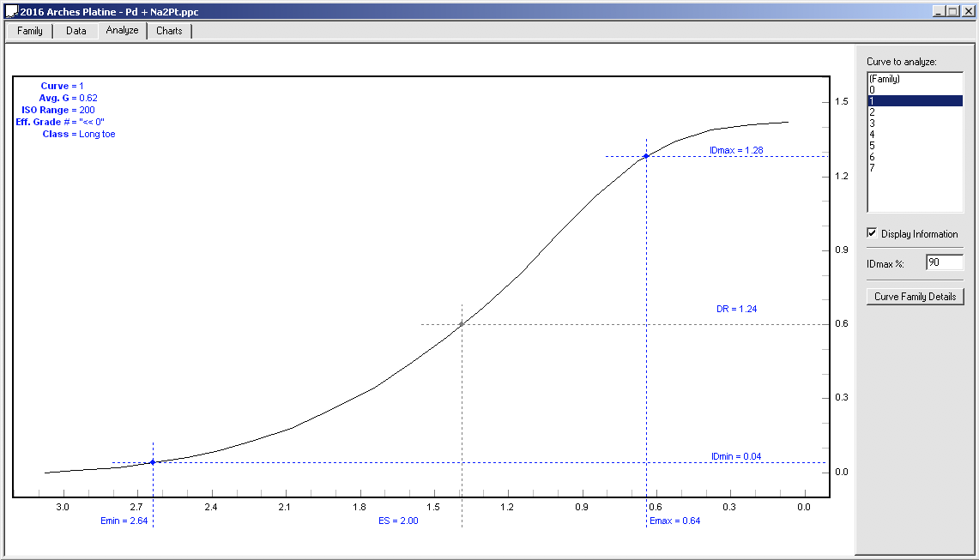
Task: Select the Analyze tab
Action: [122, 31]
